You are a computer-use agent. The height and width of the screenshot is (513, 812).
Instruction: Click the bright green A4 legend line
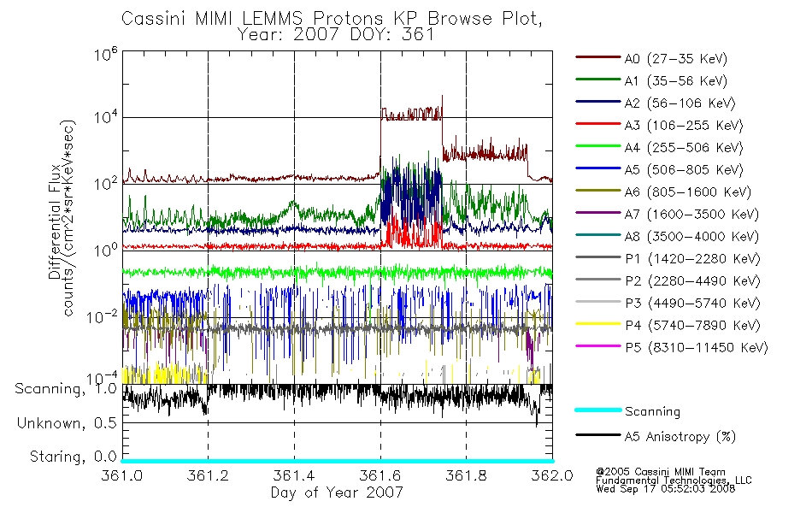[x=597, y=146]
